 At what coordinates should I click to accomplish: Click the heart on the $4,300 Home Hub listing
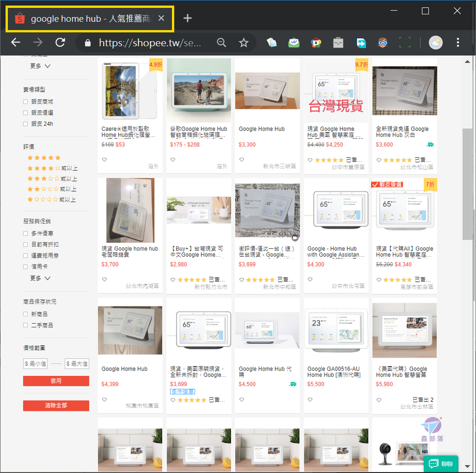(x=310, y=279)
